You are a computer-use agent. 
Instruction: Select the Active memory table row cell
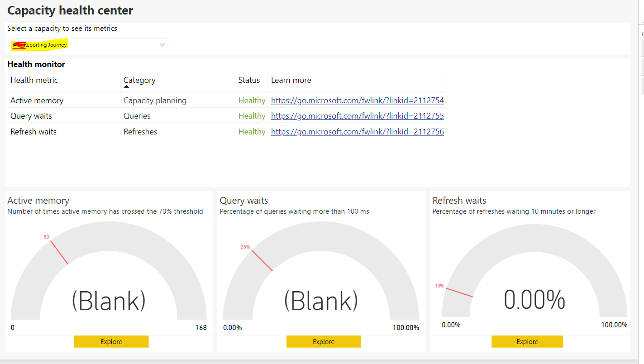tap(37, 101)
